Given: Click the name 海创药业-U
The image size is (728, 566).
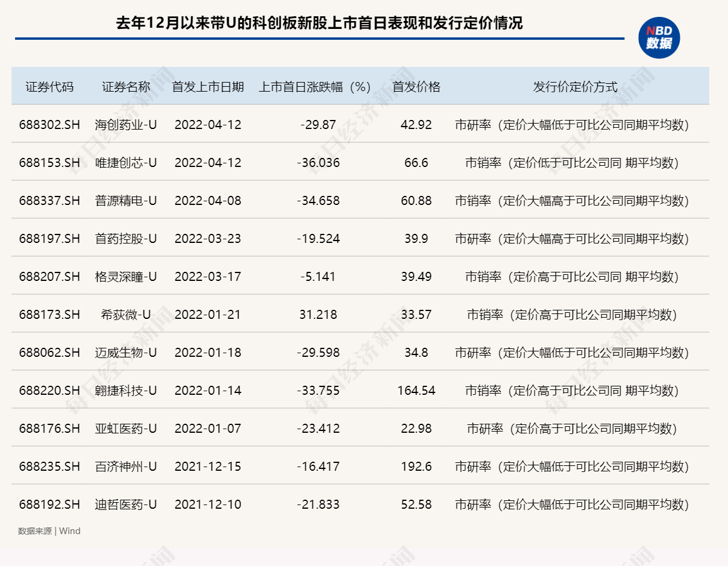Looking at the screenshot, I should coord(126,125).
